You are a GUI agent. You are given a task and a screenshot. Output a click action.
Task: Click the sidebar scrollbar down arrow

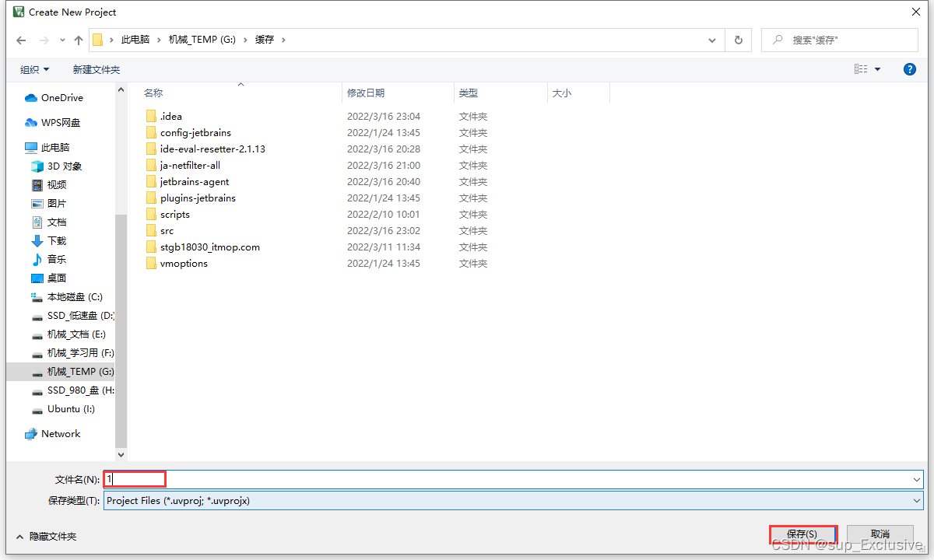tap(121, 454)
